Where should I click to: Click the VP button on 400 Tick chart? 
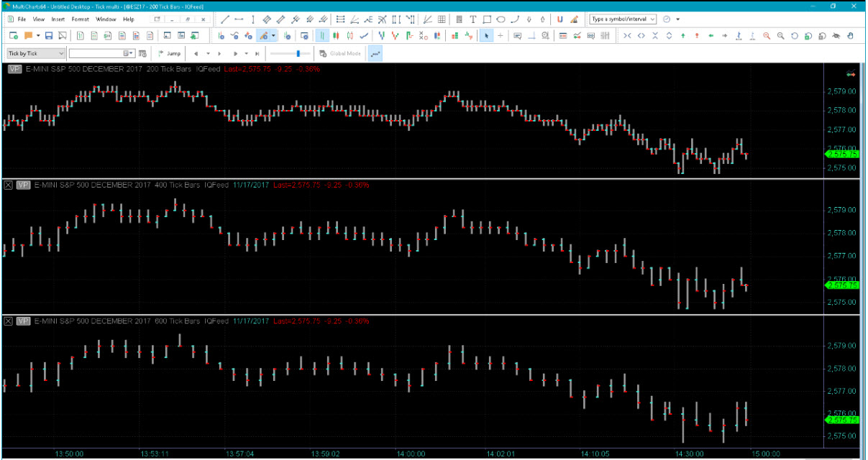pos(23,185)
